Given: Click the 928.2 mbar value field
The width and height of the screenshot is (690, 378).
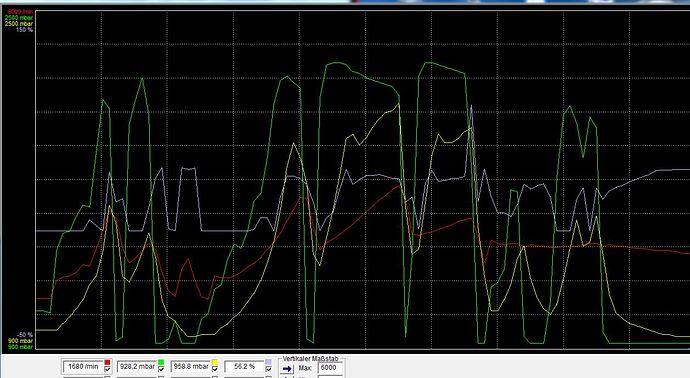Looking at the screenshot, I should click(x=137, y=366).
